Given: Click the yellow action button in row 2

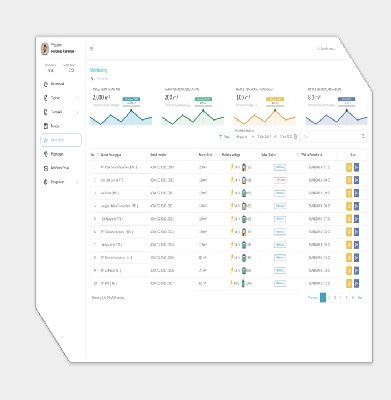Looking at the screenshot, I should 349,180.
